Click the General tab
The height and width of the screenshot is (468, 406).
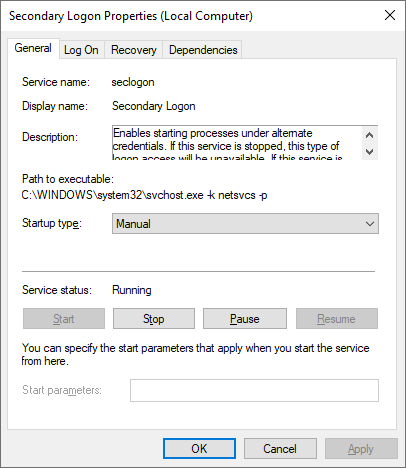pyautogui.click(x=33, y=49)
